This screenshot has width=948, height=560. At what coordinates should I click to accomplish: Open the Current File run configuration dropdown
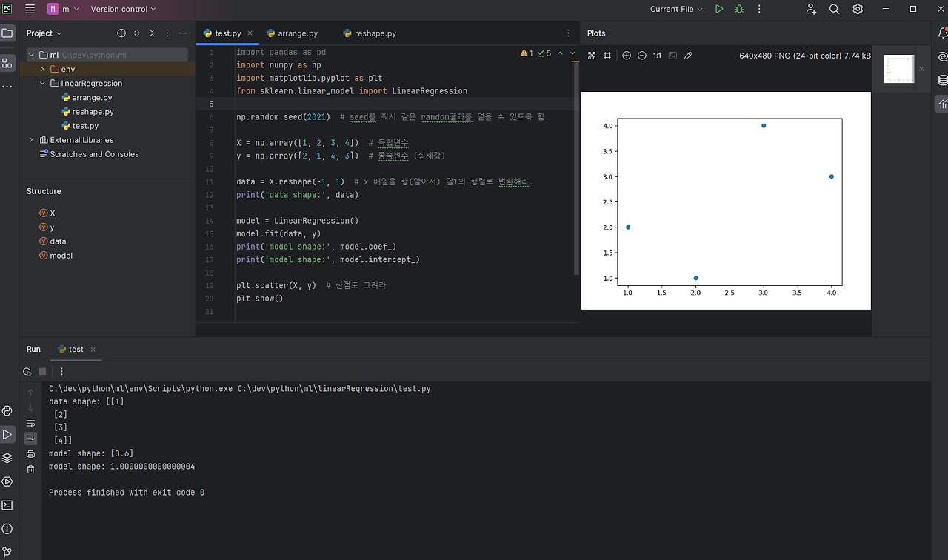click(x=676, y=9)
